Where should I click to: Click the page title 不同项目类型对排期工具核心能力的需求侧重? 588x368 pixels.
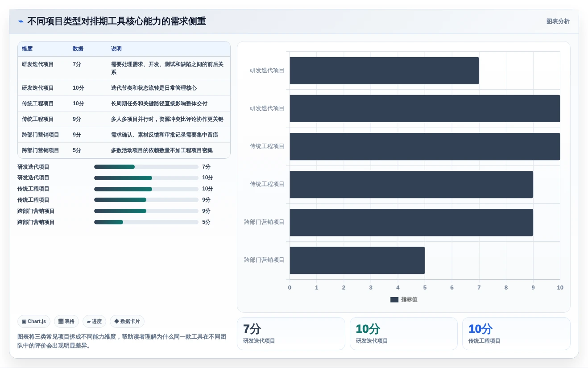point(116,21)
